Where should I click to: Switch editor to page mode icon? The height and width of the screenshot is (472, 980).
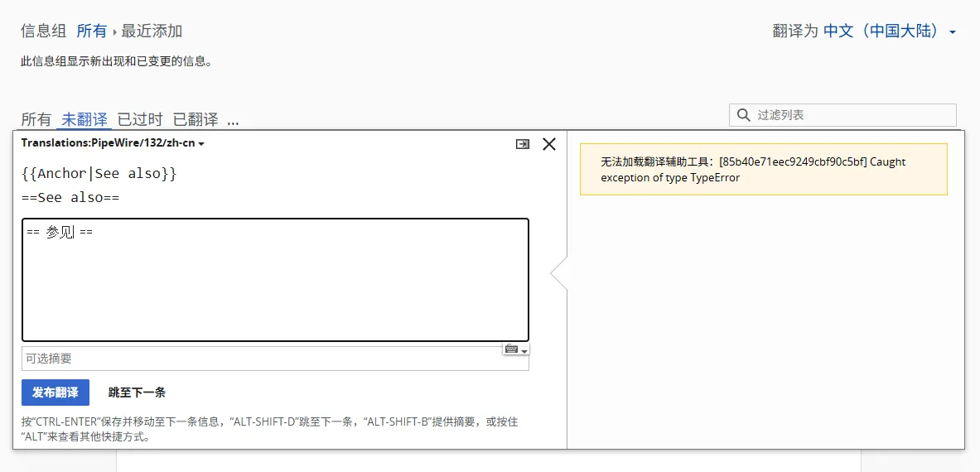(x=523, y=144)
